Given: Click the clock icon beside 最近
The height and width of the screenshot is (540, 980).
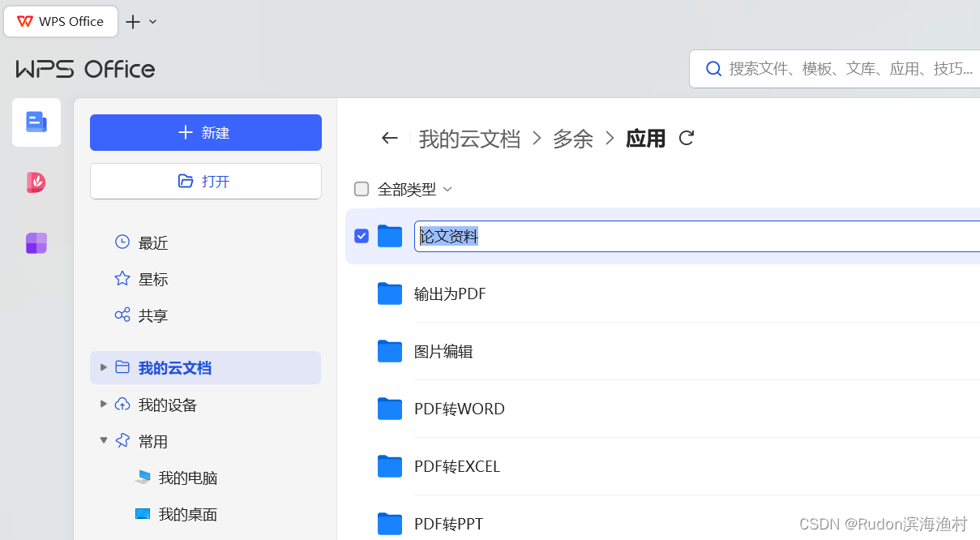Looking at the screenshot, I should coord(122,242).
